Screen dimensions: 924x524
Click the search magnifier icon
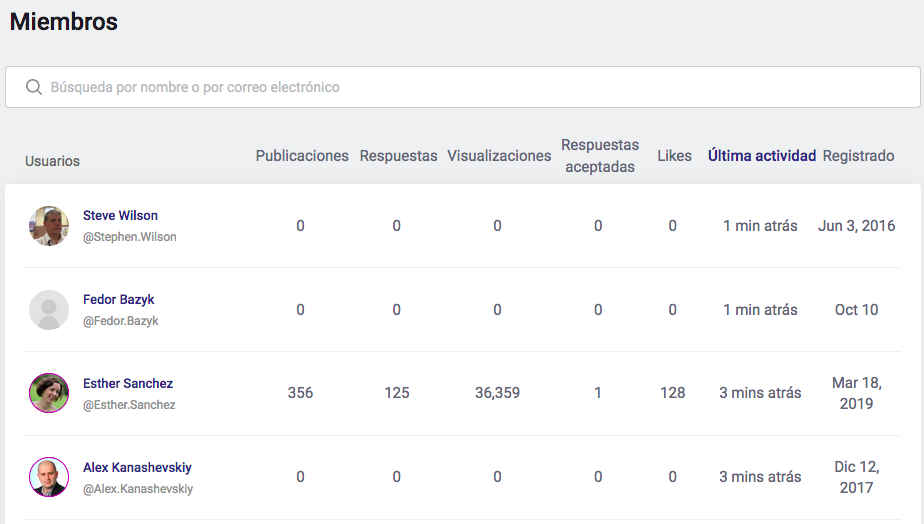[x=34, y=87]
